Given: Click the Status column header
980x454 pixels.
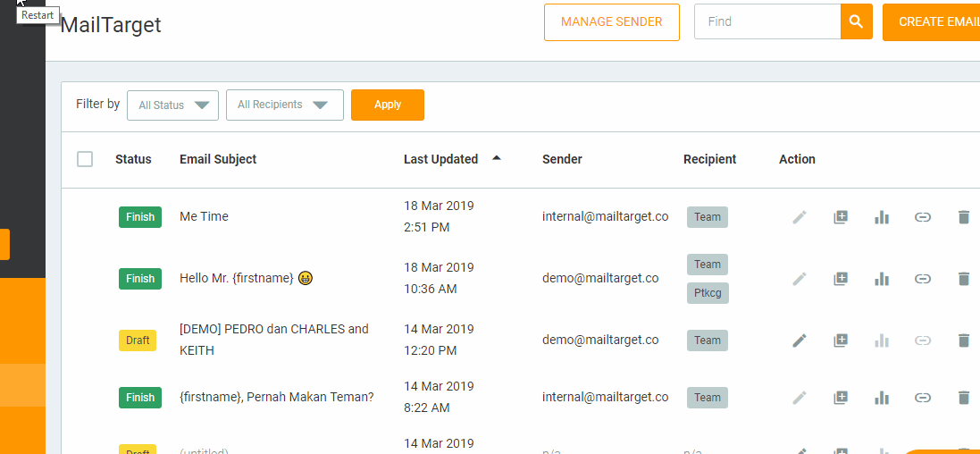Looking at the screenshot, I should [x=133, y=159].
